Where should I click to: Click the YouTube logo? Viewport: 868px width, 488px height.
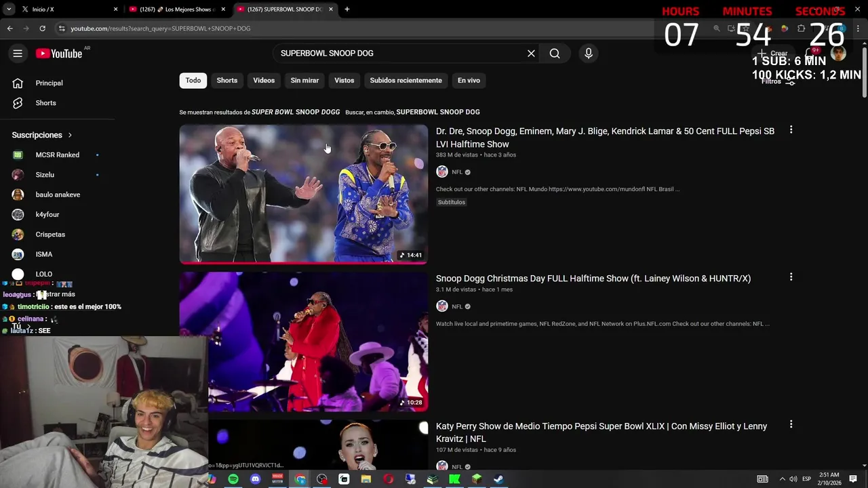coord(59,54)
